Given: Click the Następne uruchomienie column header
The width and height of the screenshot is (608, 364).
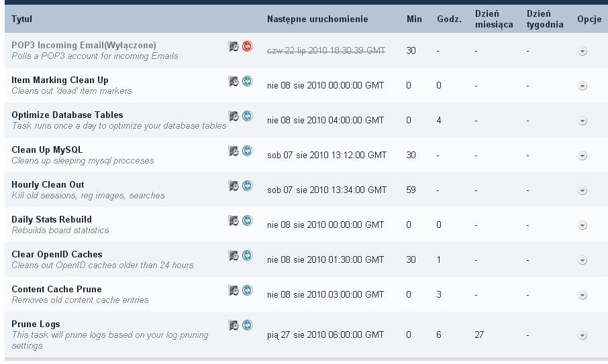Looking at the screenshot, I should [317, 19].
